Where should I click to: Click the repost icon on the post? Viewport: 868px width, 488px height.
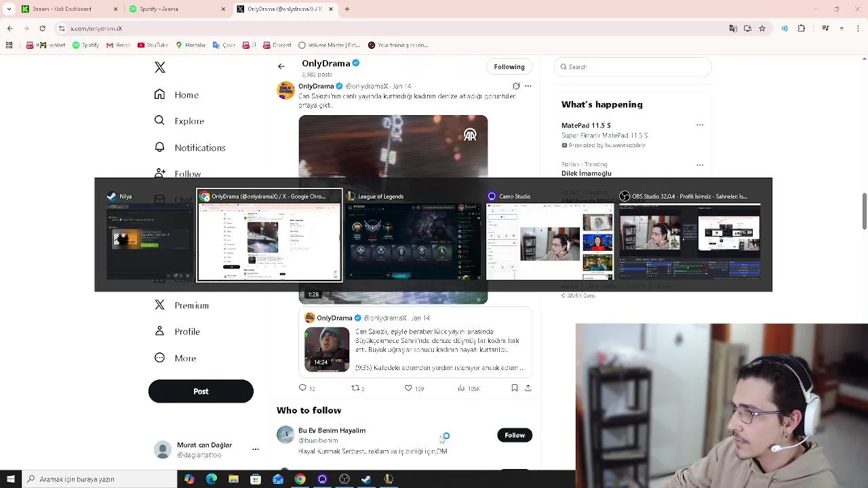coord(355,388)
